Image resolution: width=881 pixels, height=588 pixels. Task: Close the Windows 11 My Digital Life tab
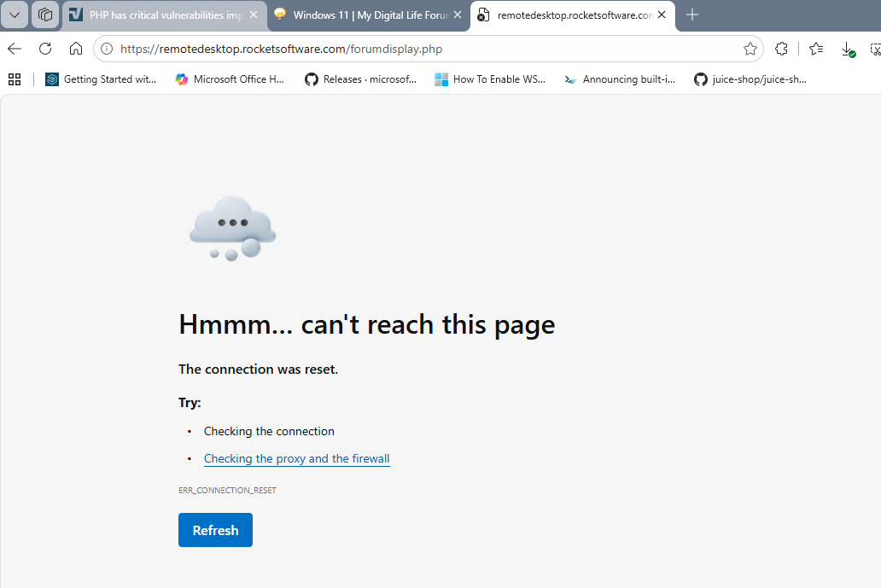tap(458, 15)
